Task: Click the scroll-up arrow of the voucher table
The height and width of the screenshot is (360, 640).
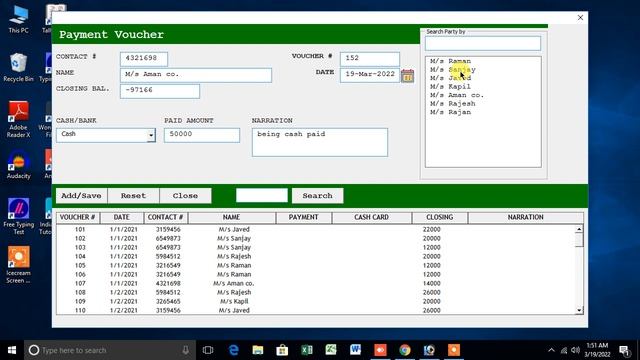Action: point(579,229)
